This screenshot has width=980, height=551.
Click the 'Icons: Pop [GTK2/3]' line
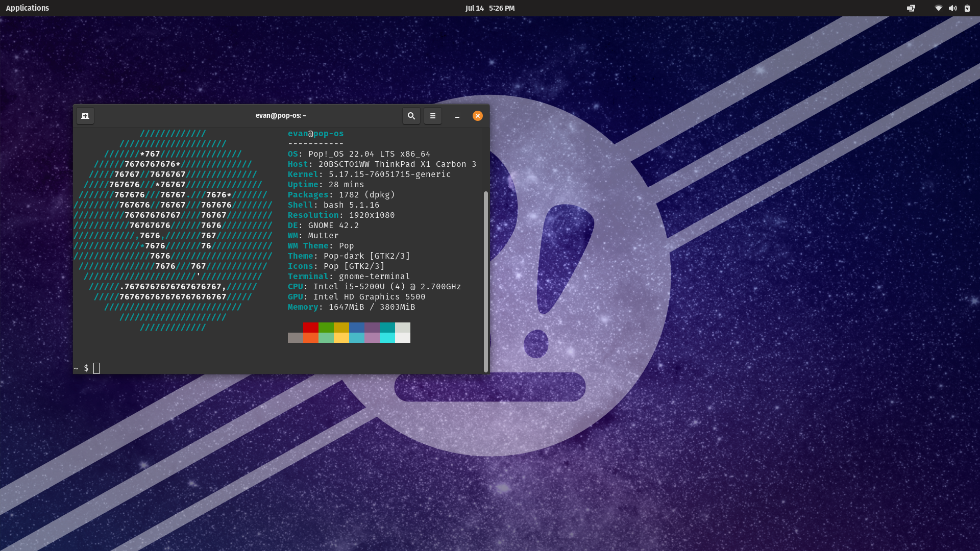click(336, 266)
